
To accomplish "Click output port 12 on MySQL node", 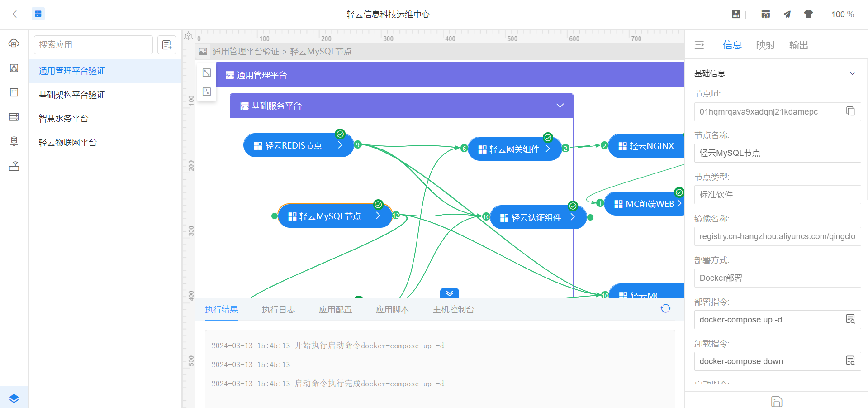I will pyautogui.click(x=396, y=216).
